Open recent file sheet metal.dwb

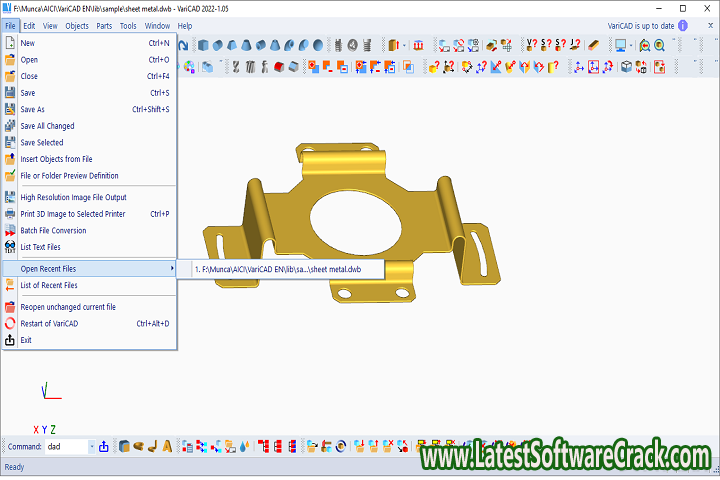pos(278,269)
